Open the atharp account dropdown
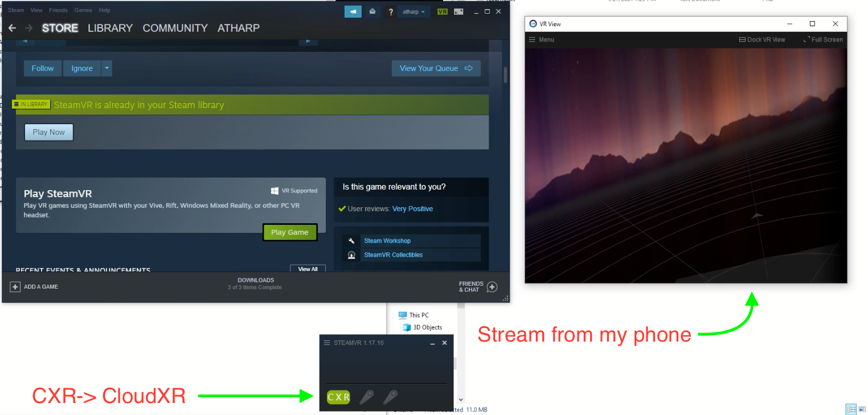Image resolution: width=868 pixels, height=415 pixels. coord(414,11)
